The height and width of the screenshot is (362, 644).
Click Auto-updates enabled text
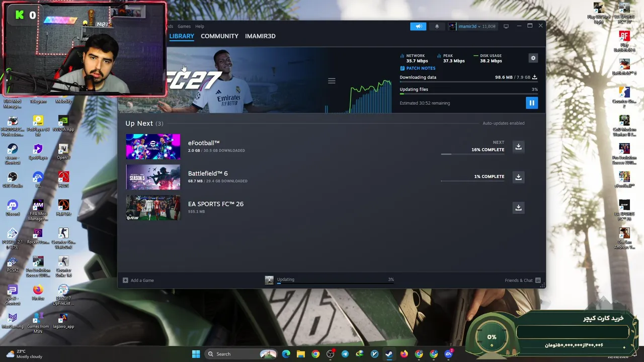tap(503, 123)
